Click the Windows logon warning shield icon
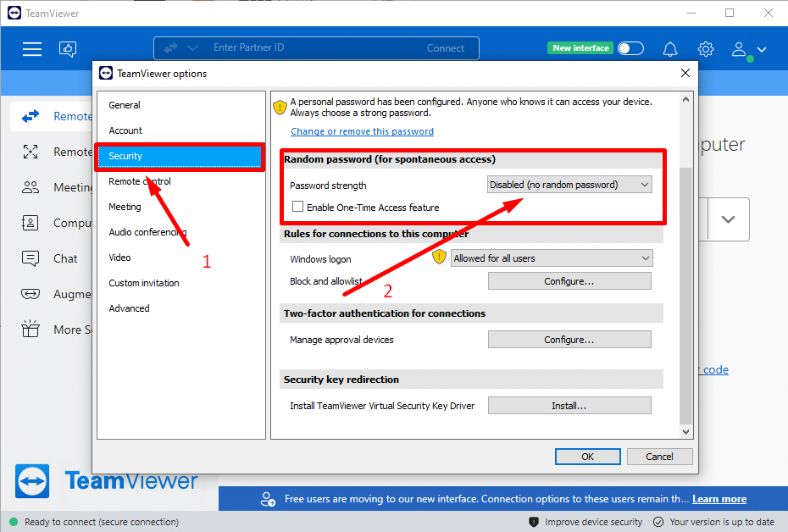The width and height of the screenshot is (788, 532). [439, 257]
